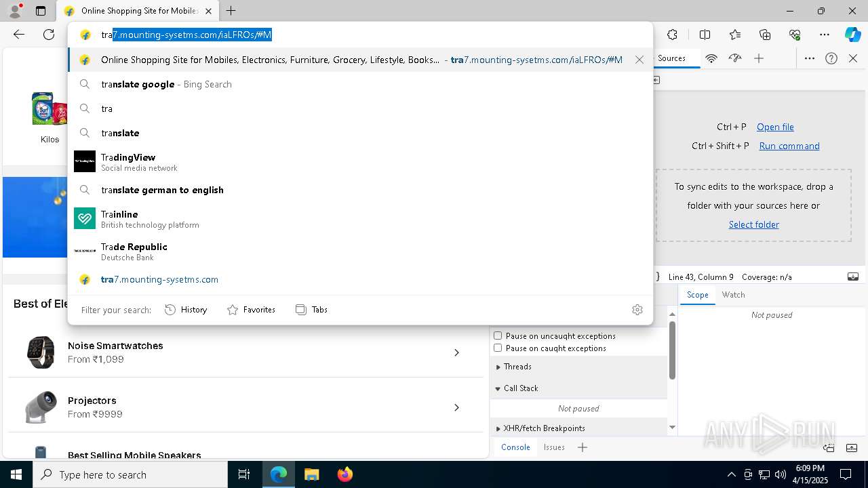868x488 pixels.
Task: Open the tab actions menu icon
Action: (41, 11)
